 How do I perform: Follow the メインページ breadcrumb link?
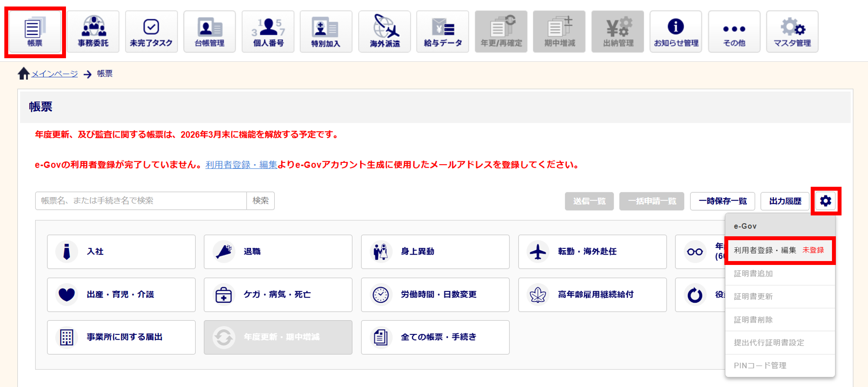pyautogui.click(x=55, y=74)
